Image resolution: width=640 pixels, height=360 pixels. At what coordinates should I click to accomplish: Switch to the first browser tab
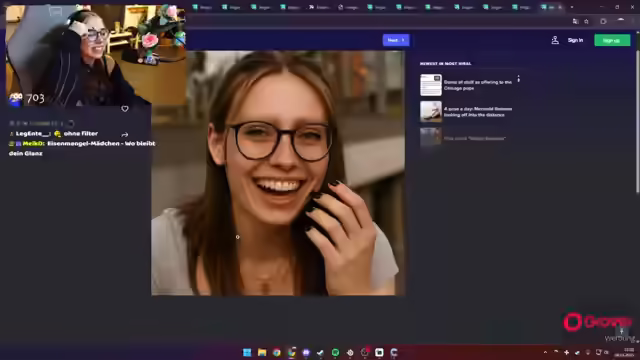tap(202, 7)
